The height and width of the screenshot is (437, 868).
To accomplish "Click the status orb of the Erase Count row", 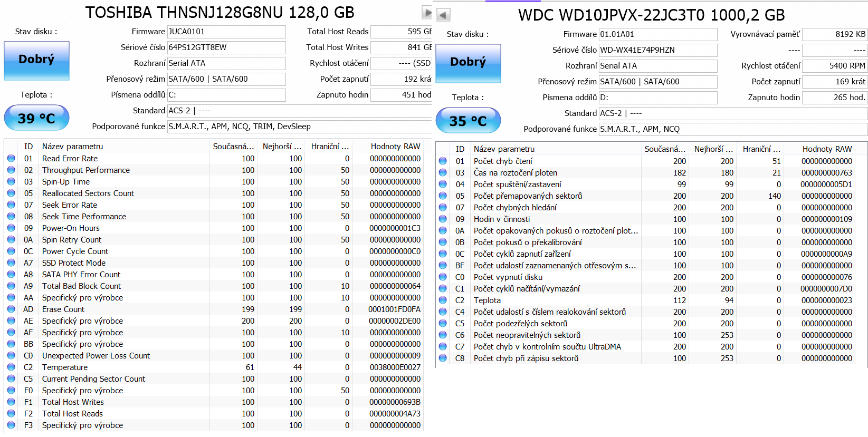I will [11, 309].
